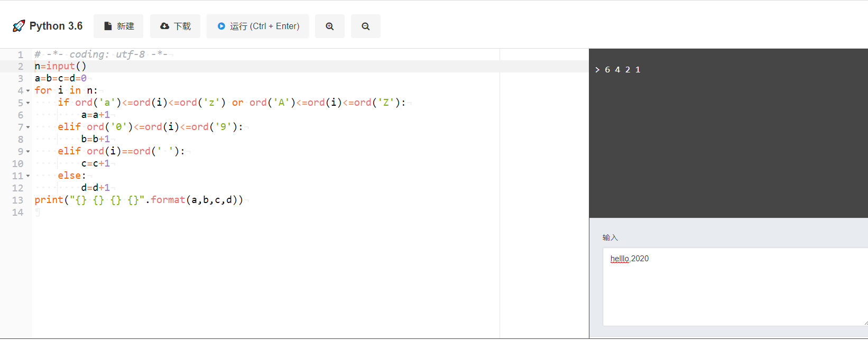Image resolution: width=868 pixels, height=340 pixels.
Task: Click the rocket logo icon
Action: (x=19, y=26)
